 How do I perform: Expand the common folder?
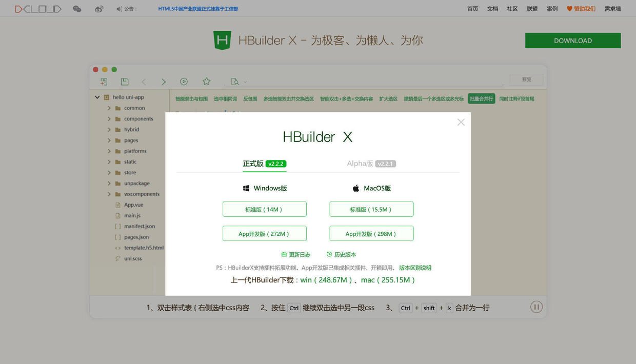(x=109, y=108)
